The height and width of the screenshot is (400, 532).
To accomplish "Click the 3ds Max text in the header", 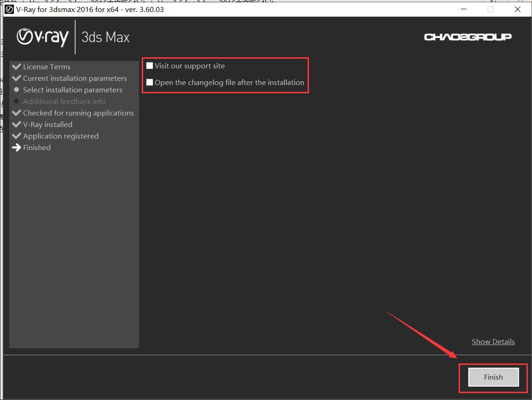I will (105, 37).
